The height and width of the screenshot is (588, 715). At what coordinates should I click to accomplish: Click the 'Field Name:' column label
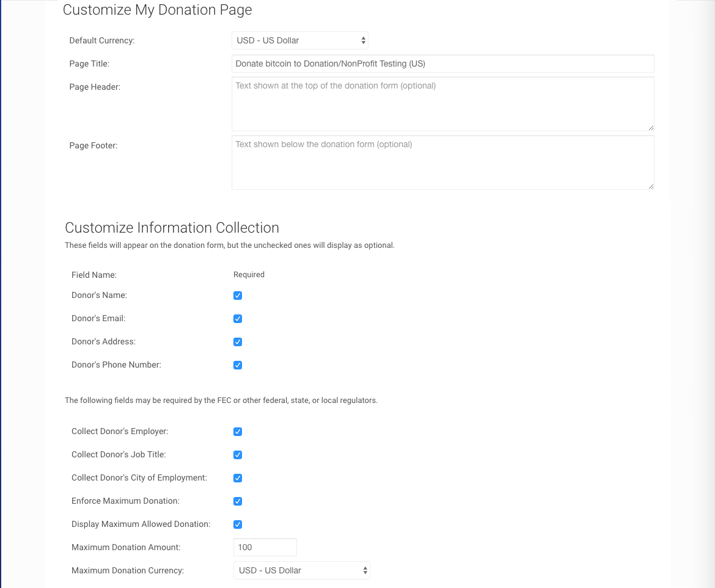coord(94,275)
